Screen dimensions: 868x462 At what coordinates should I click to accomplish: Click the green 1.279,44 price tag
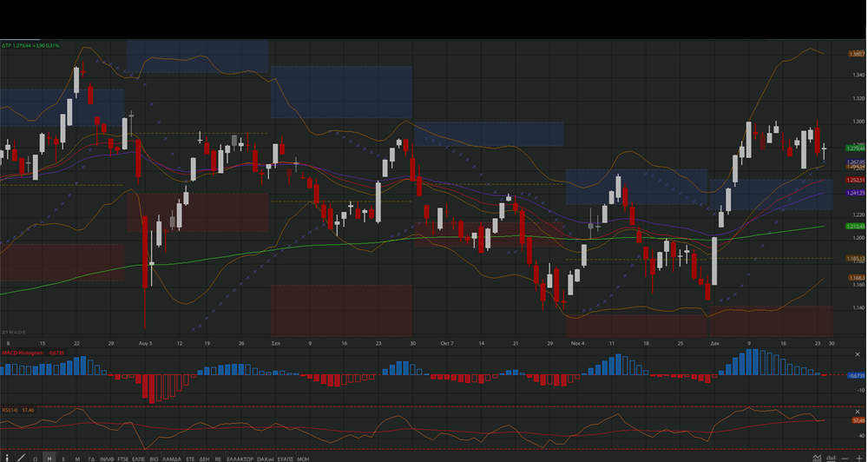click(x=856, y=148)
